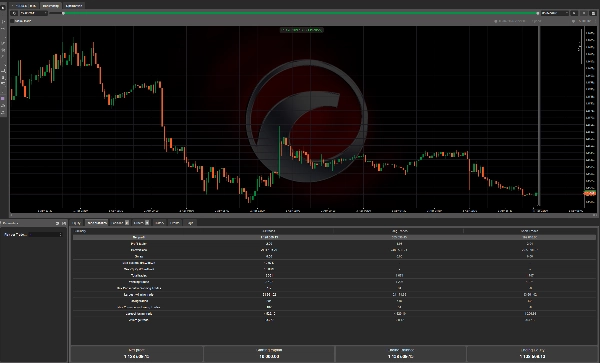Screen dimensions: 600x363
Task: Start the backtest with the play button
Action: tap(14, 13)
